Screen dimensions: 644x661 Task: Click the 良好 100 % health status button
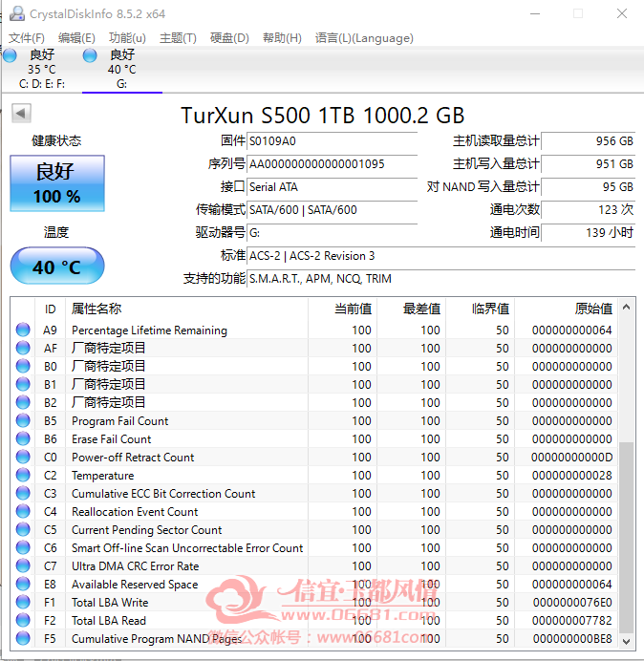[57, 183]
